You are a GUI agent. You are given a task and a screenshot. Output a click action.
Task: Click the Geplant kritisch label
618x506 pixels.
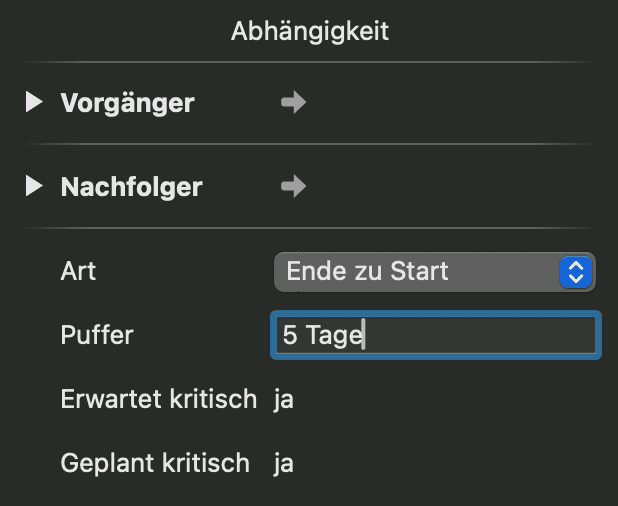pyautogui.click(x=155, y=464)
